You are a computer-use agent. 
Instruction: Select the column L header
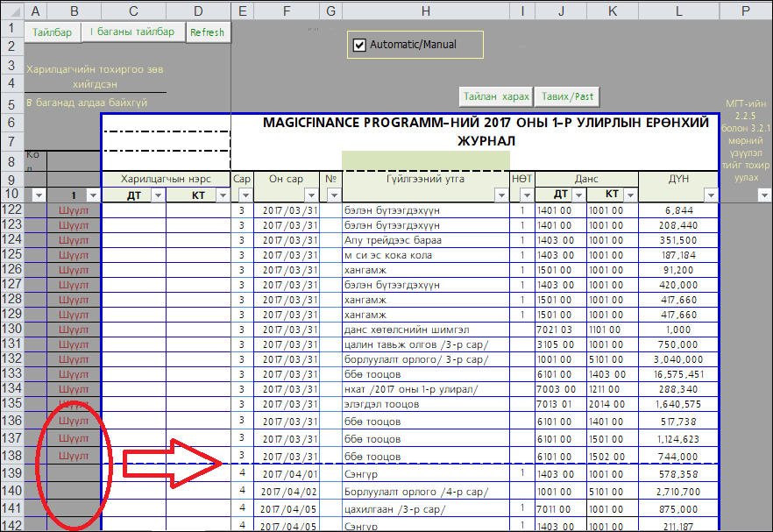pyautogui.click(x=677, y=11)
